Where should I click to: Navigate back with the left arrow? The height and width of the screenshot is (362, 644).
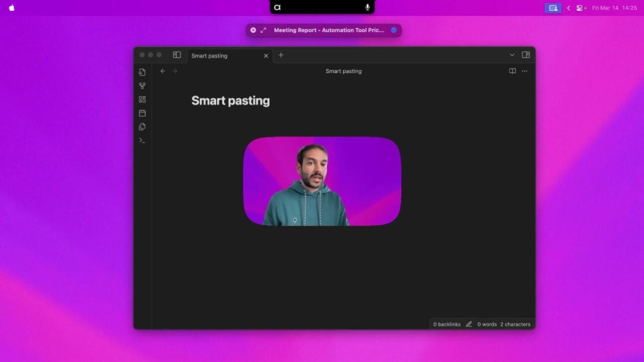[162, 71]
